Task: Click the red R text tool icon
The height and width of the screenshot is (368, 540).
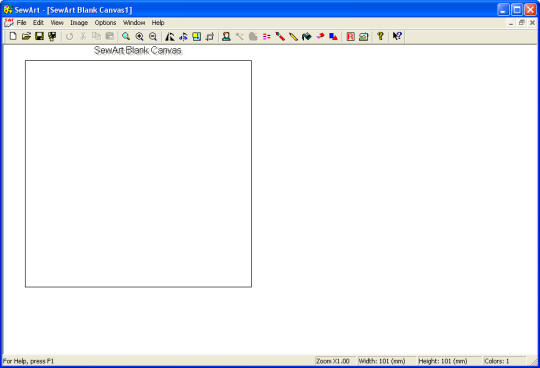Action: [350, 36]
